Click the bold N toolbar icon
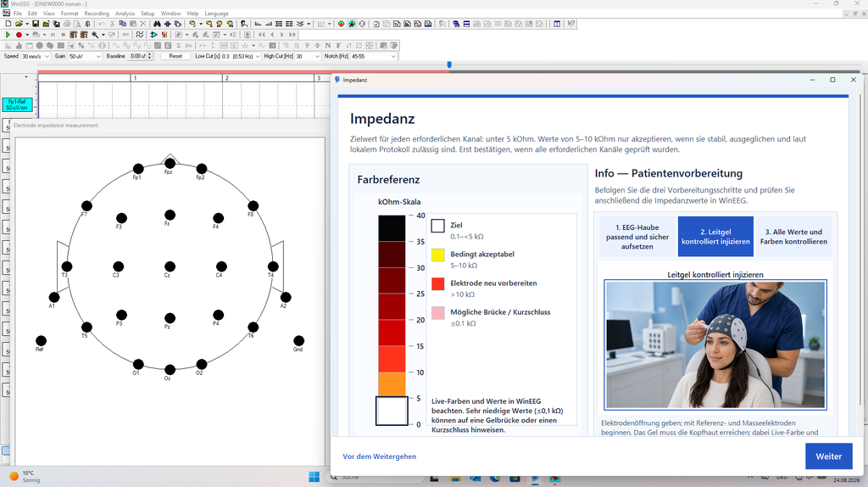 tap(328, 46)
